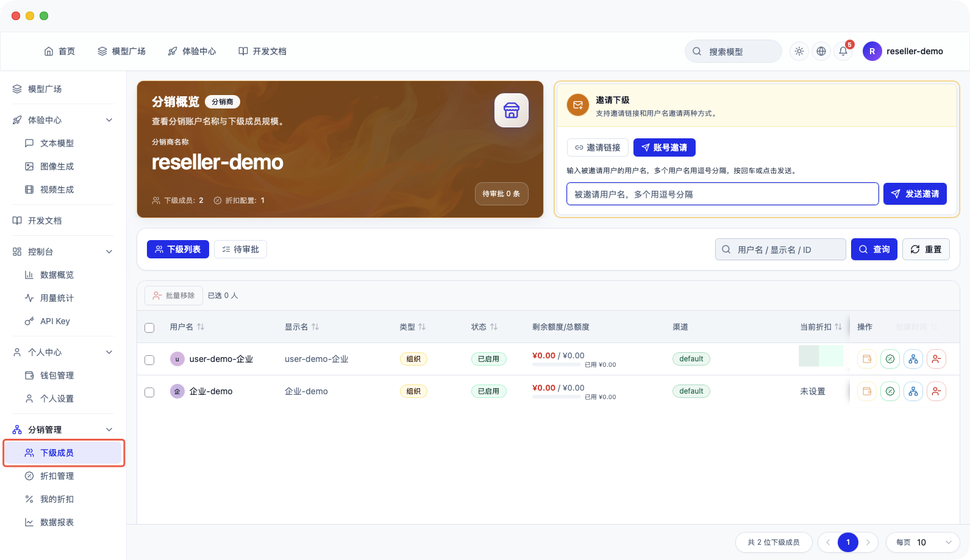Sort by the 用户名 column arrows
The image size is (970, 560).
tap(201, 327)
